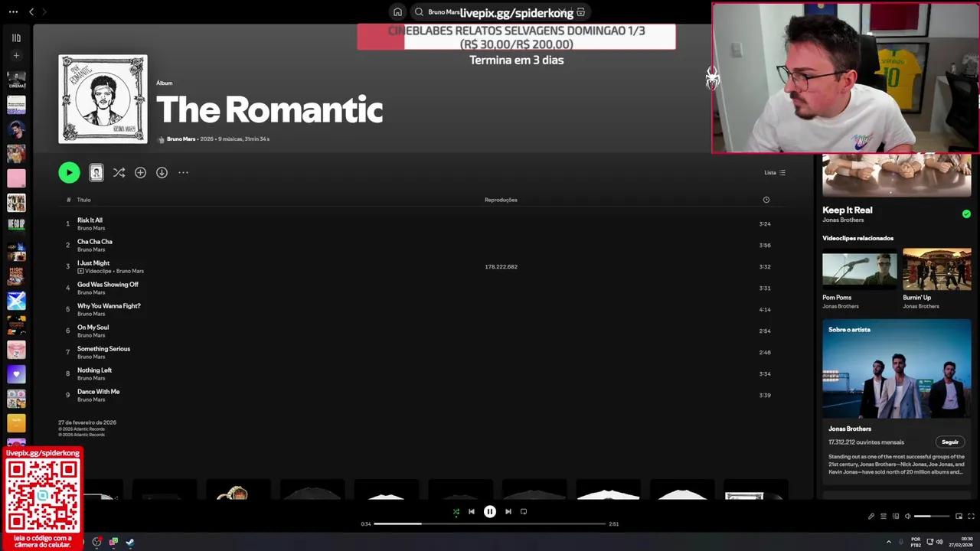Open the Bruno Mars artist link under album title

[x=181, y=139]
